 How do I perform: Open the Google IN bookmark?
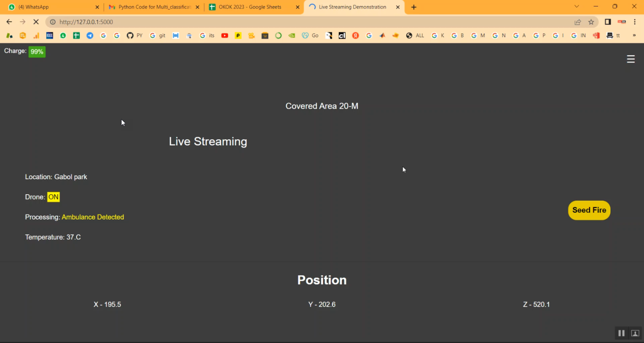pos(578,36)
